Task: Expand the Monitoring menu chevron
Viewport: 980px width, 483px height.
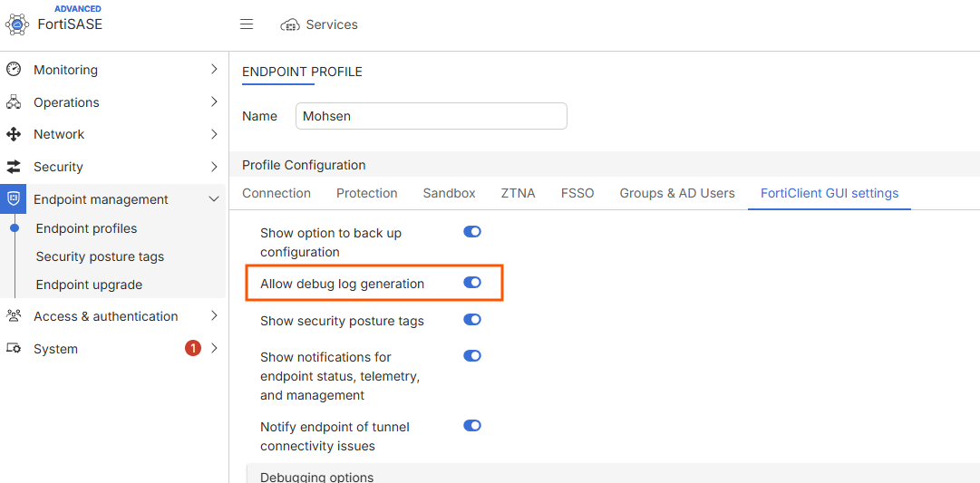Action: (x=214, y=70)
